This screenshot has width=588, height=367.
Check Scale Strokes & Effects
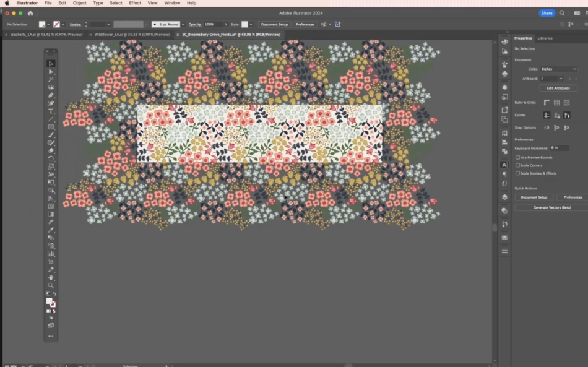[x=518, y=173]
